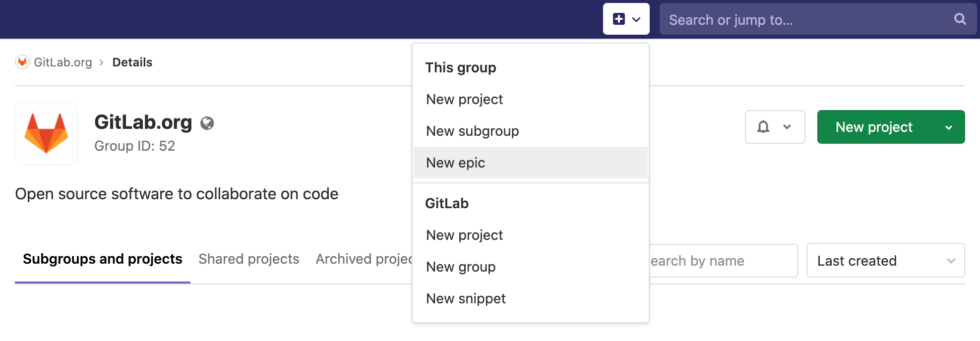Click the search magnifier icon
Viewport: 980px width, 341px height.
[x=960, y=19]
